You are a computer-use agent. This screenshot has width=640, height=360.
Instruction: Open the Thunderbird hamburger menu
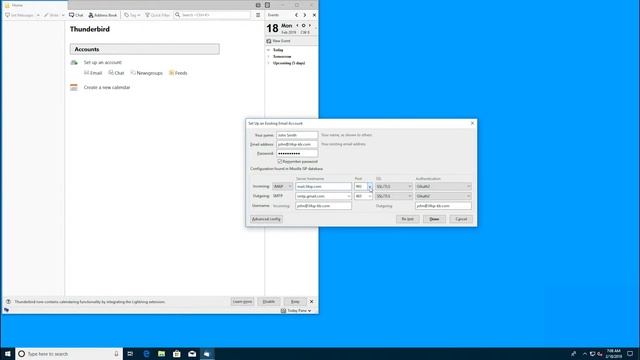(x=258, y=15)
